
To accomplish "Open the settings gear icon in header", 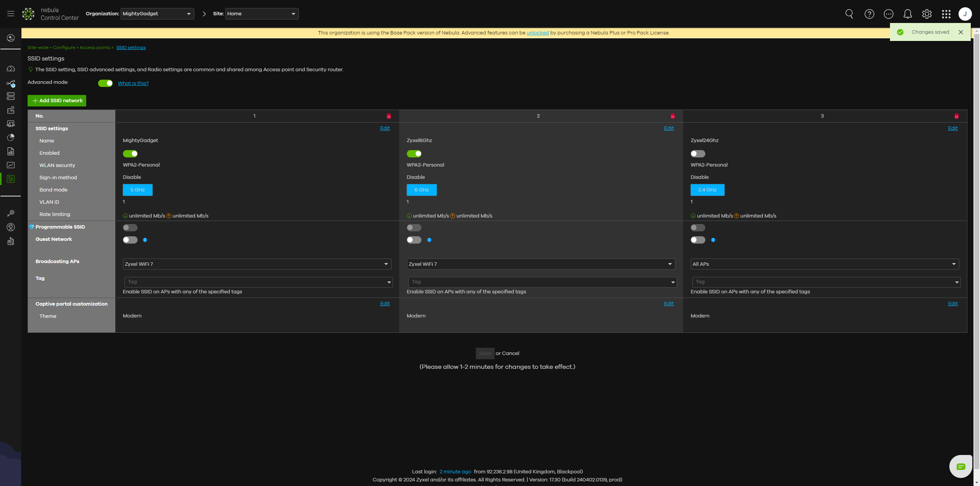I will click(926, 14).
